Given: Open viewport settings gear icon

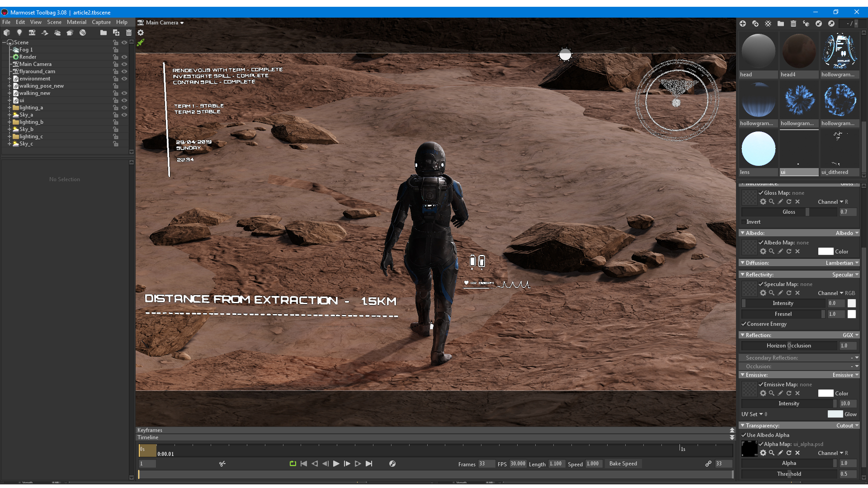Looking at the screenshot, I should [x=141, y=33].
